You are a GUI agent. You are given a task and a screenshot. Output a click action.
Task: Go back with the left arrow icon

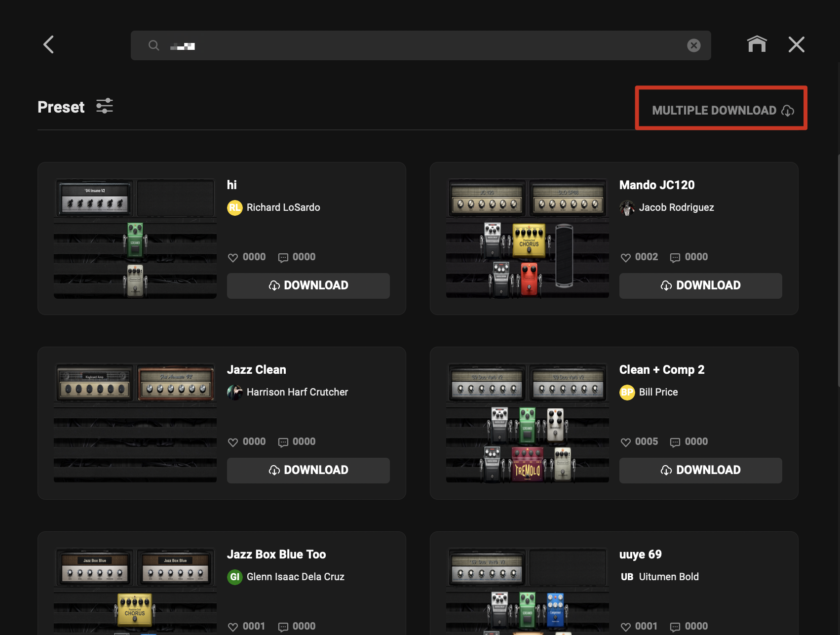point(48,44)
